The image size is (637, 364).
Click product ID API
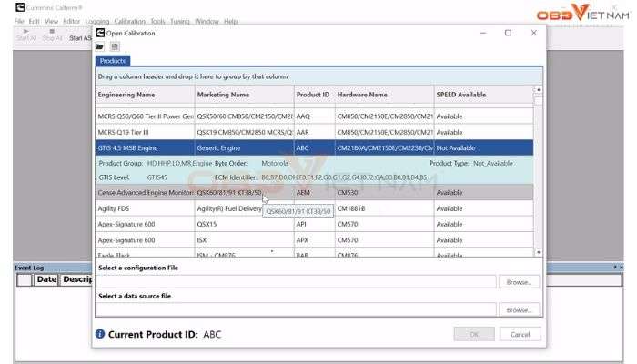[315, 224]
